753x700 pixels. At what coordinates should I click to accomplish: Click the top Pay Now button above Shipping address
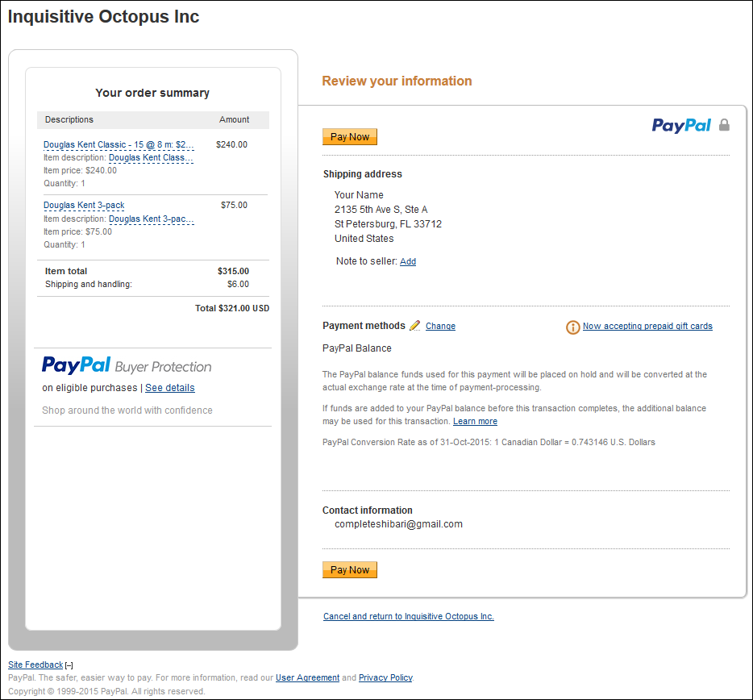click(350, 137)
